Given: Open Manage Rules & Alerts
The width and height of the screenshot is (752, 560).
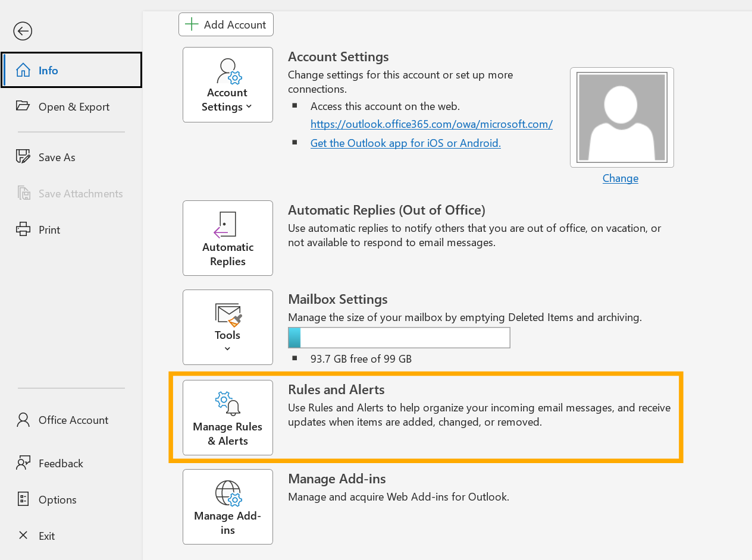Looking at the screenshot, I should pos(228,417).
